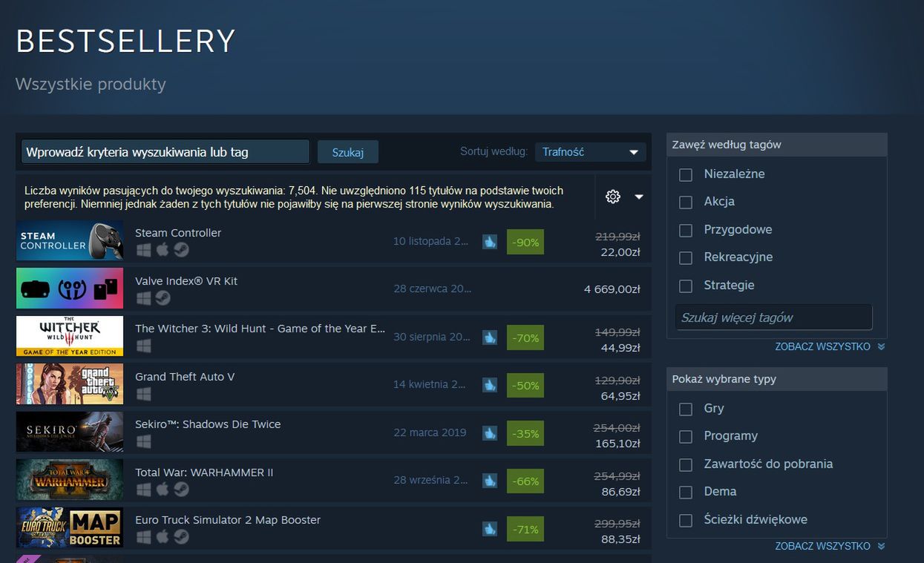Click the 4 669,00zł price
This screenshot has width=924, height=563.
click(612, 289)
